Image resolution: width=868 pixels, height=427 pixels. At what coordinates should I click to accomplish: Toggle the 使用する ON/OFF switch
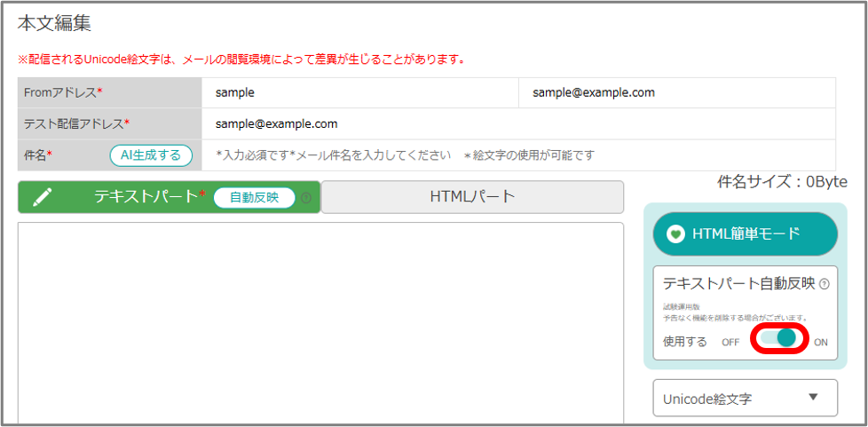(777, 339)
